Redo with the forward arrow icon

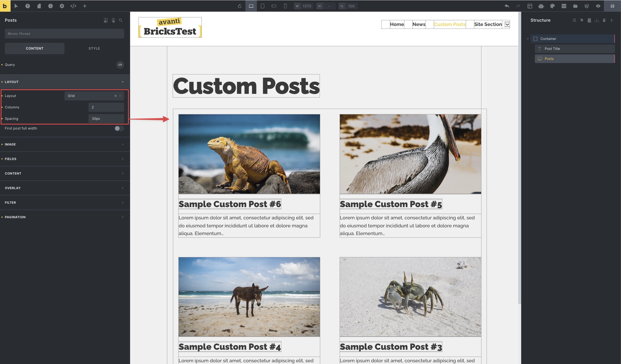coord(518,6)
